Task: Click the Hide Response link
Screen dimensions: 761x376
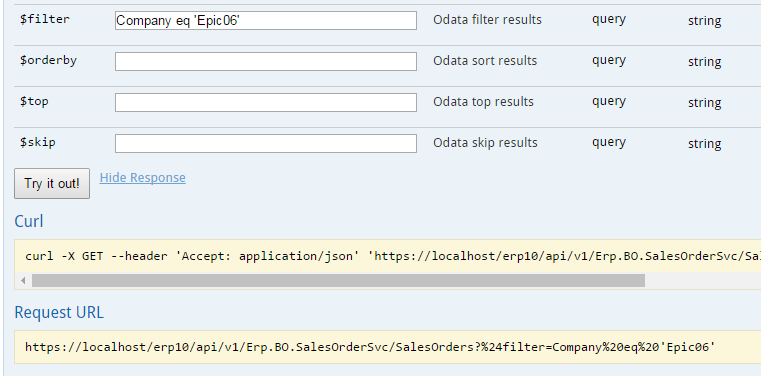Action: 143,178
